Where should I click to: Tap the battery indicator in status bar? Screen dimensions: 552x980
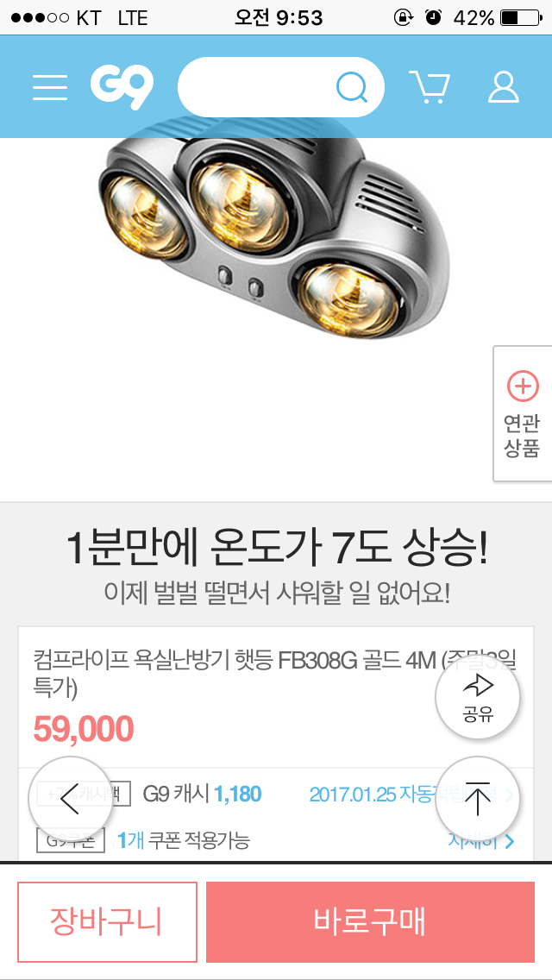[x=521, y=18]
